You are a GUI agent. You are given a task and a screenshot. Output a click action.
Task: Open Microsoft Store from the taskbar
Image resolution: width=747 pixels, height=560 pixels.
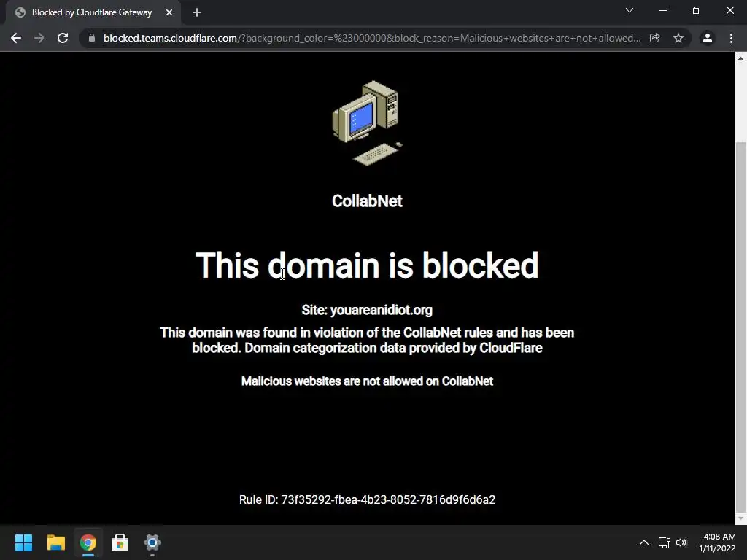[x=120, y=542]
